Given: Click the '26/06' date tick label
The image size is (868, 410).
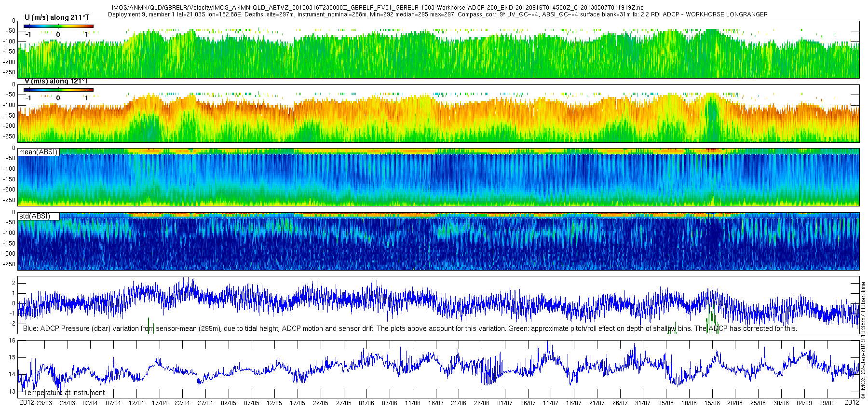Looking at the screenshot, I should coord(482,403).
